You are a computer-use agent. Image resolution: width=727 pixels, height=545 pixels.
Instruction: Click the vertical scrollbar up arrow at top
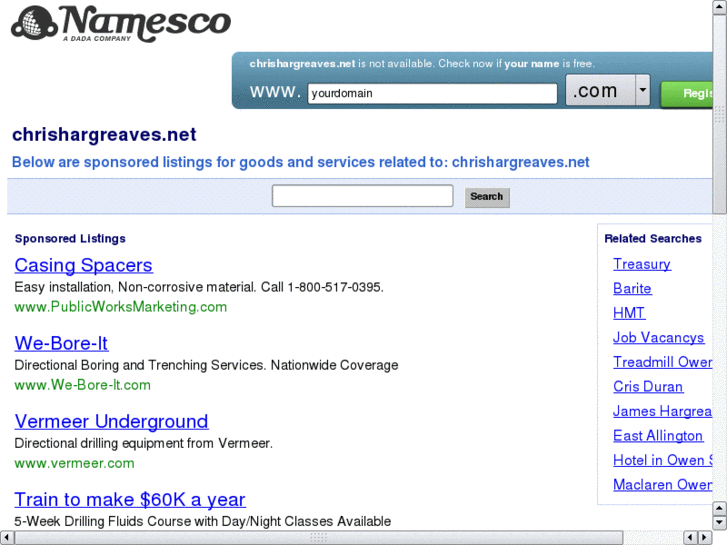720,6
